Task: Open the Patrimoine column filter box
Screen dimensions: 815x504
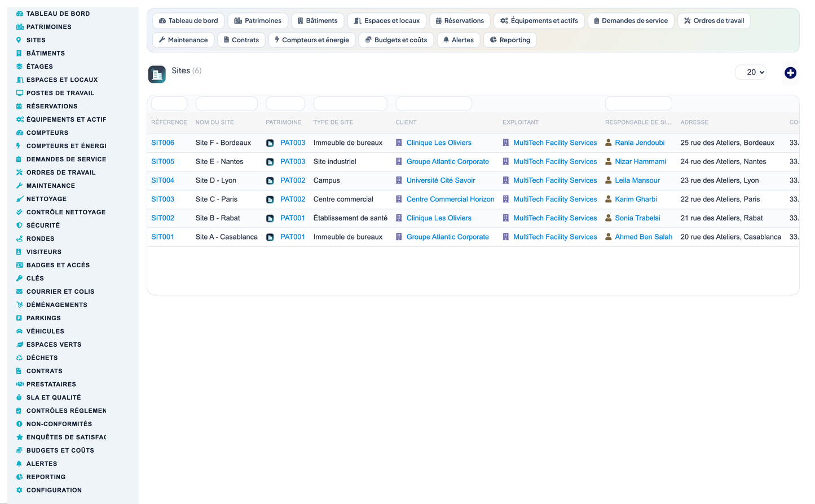Action: [285, 104]
